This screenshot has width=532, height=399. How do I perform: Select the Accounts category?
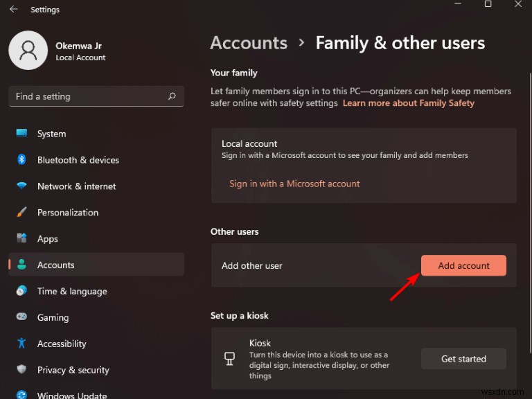point(96,265)
